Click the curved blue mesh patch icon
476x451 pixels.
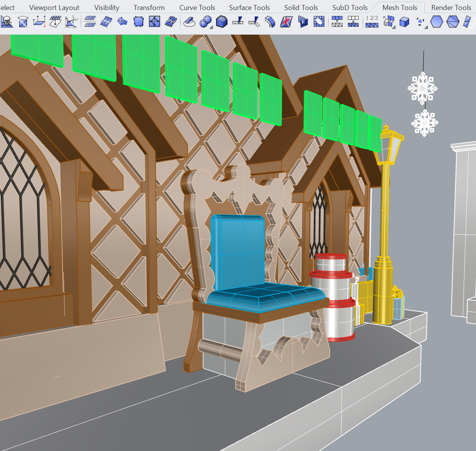pyautogui.click(x=106, y=22)
